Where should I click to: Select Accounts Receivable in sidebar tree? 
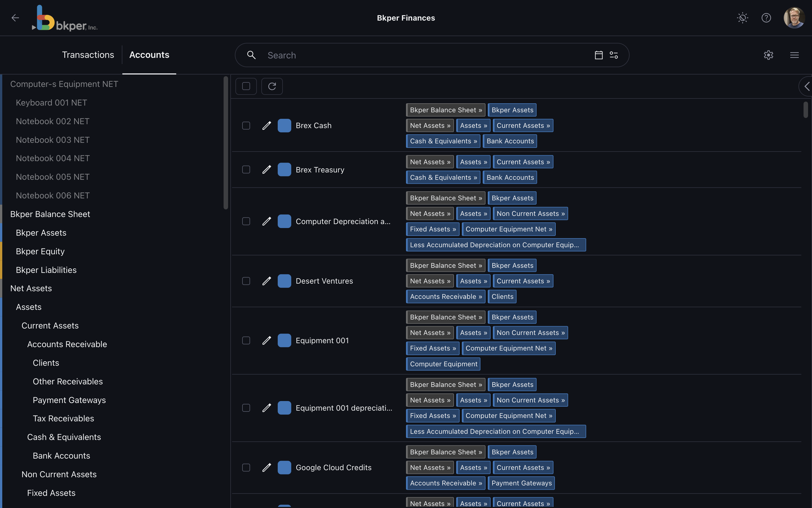pyautogui.click(x=67, y=344)
